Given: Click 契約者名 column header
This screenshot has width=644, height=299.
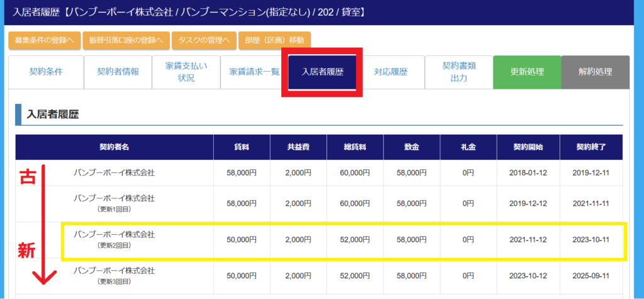Looking at the screenshot, I should point(114,147).
